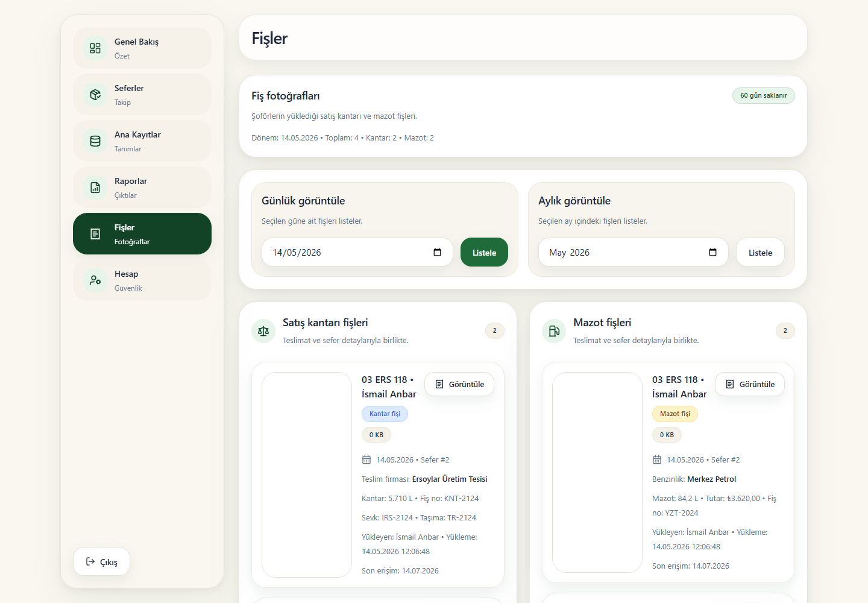Click the May 2026 month field
This screenshot has width=868, height=603.
pyautogui.click(x=633, y=252)
